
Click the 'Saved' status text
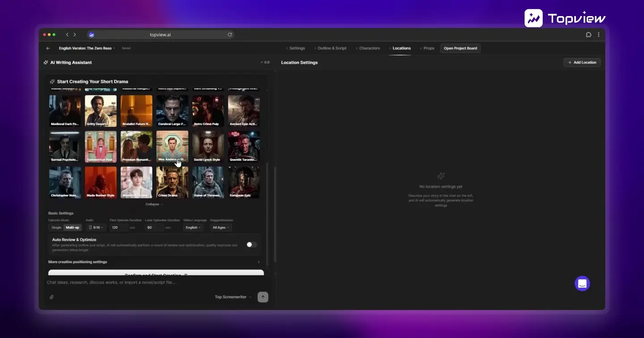(126, 48)
